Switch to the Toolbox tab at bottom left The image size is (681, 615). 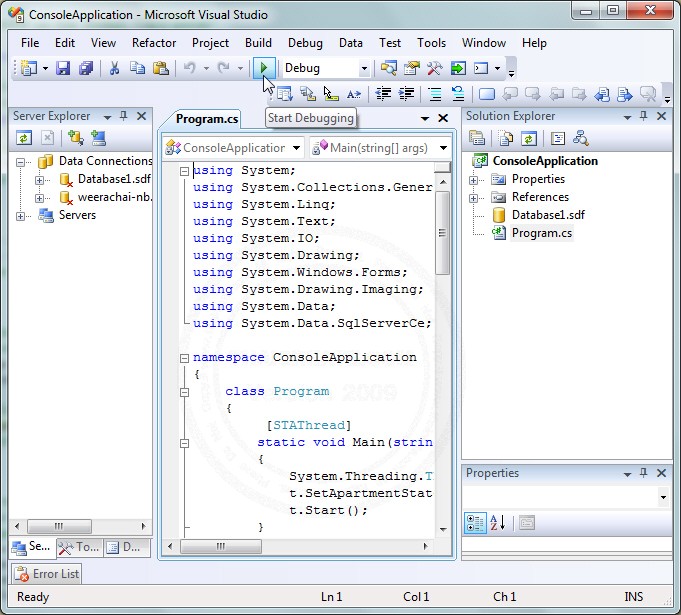[79, 547]
